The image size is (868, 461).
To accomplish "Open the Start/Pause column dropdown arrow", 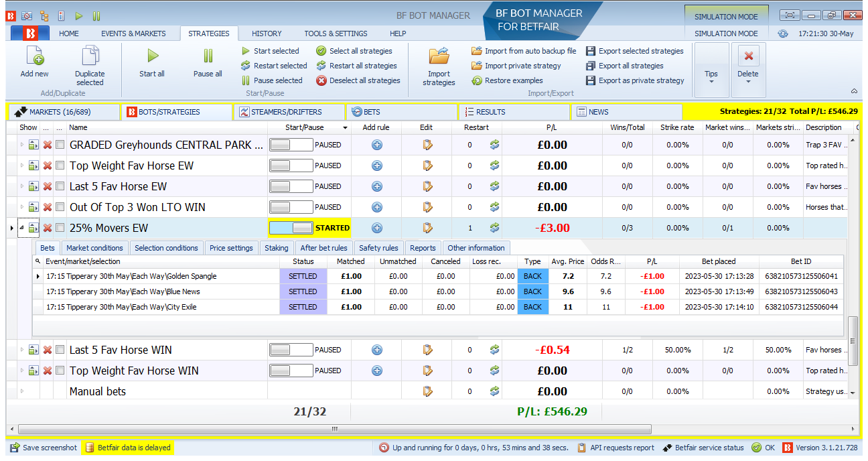I will point(346,127).
